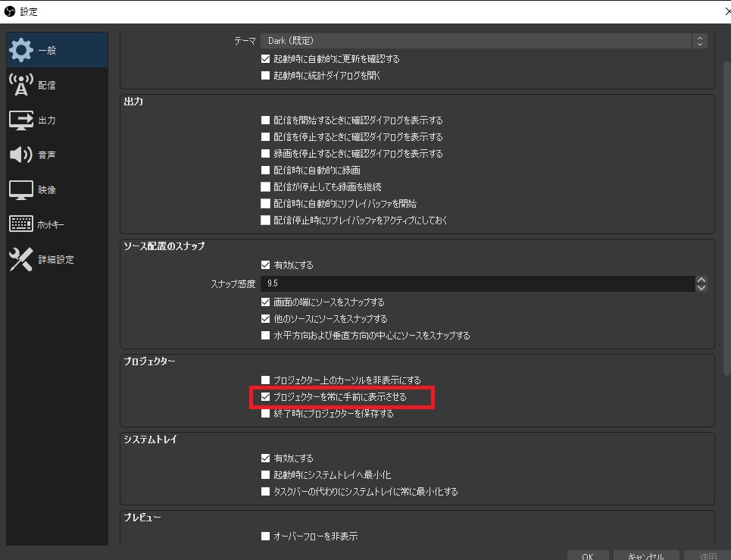Image resolution: width=731 pixels, height=560 pixels.
Task: Check プロジェクター上のカーソルを非表示にする
Action: [266, 380]
